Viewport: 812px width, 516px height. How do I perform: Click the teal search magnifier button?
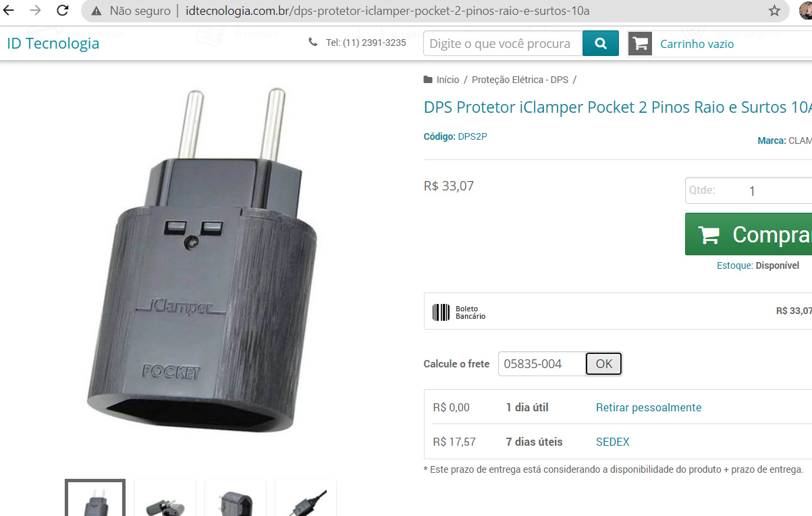(x=601, y=44)
